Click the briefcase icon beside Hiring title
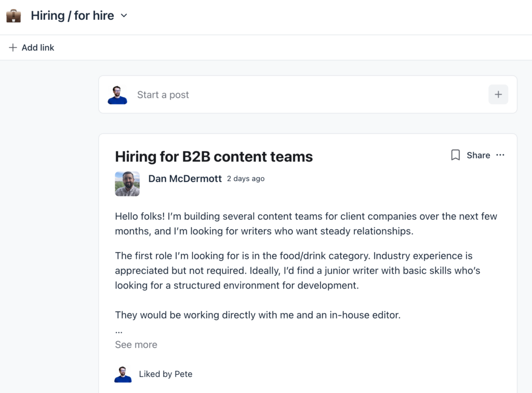 14,16
